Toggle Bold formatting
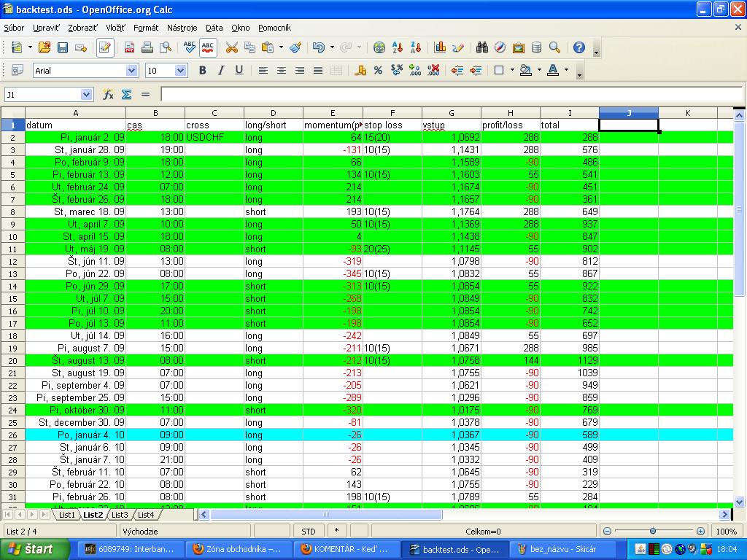 pos(202,71)
